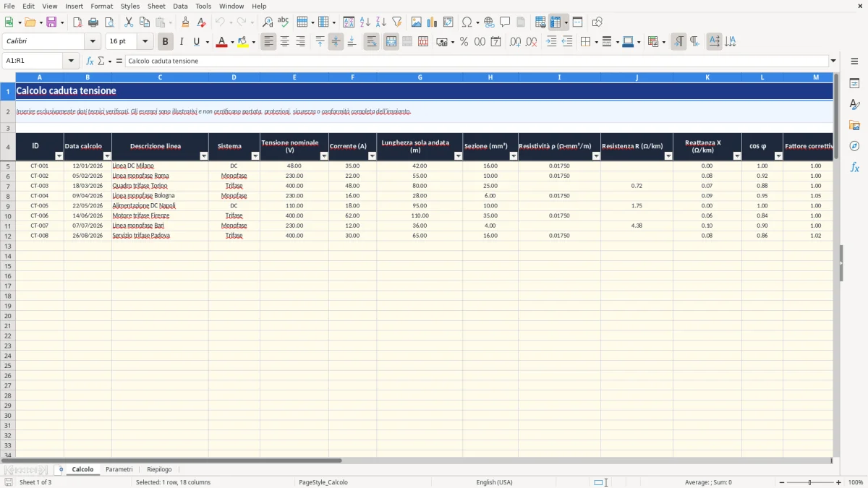Open Print Preview from toolbar
Image resolution: width=868 pixels, height=488 pixels.
click(x=109, y=22)
